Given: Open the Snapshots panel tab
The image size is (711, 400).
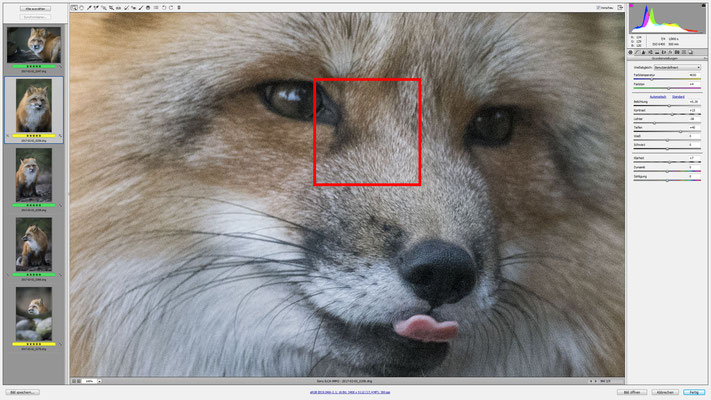Looking at the screenshot, I should click(x=691, y=53).
